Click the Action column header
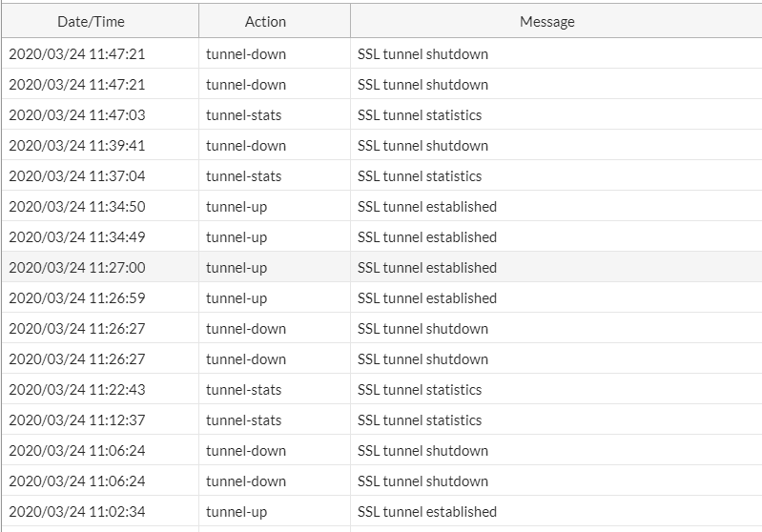762x532 pixels. [265, 21]
